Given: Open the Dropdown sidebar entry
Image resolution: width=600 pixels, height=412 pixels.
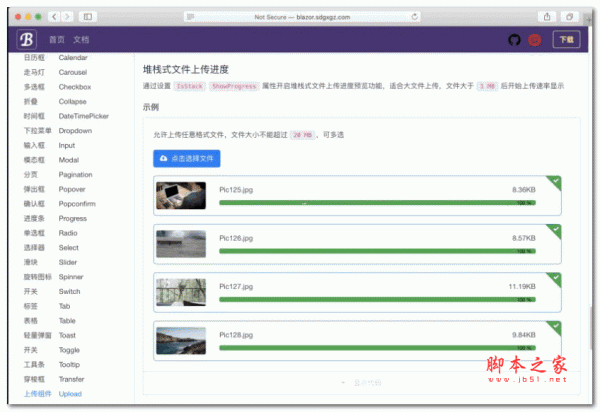Looking at the screenshot, I should click(75, 130).
